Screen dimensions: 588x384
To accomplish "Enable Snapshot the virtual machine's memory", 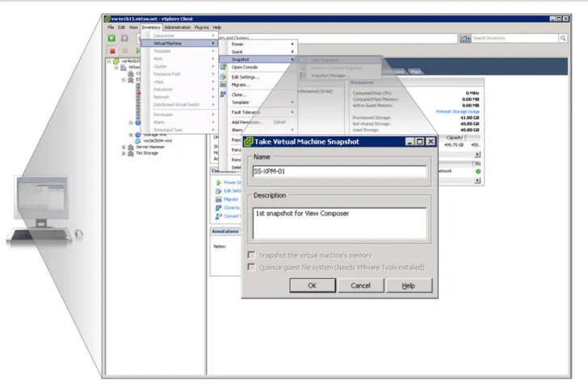I will [x=251, y=255].
